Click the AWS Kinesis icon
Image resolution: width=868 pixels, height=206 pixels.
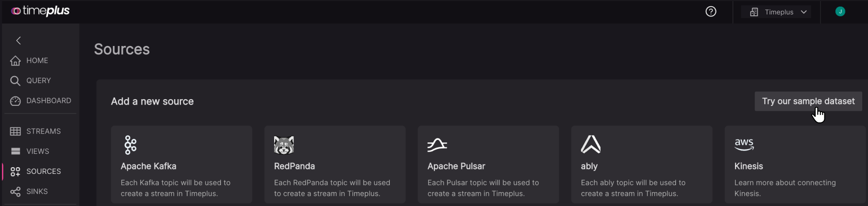[744, 144]
